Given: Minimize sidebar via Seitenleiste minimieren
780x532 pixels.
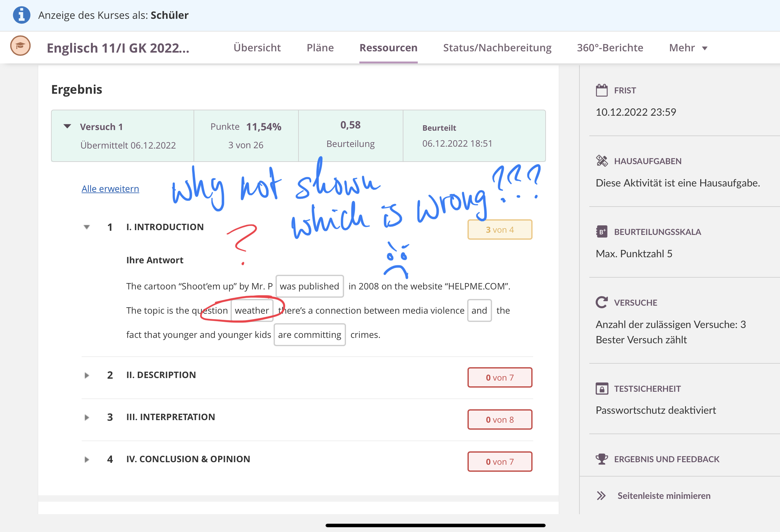Looking at the screenshot, I should coord(663,495).
